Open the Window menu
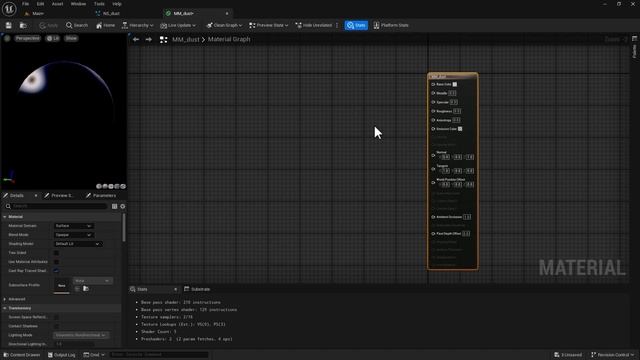 (x=78, y=4)
